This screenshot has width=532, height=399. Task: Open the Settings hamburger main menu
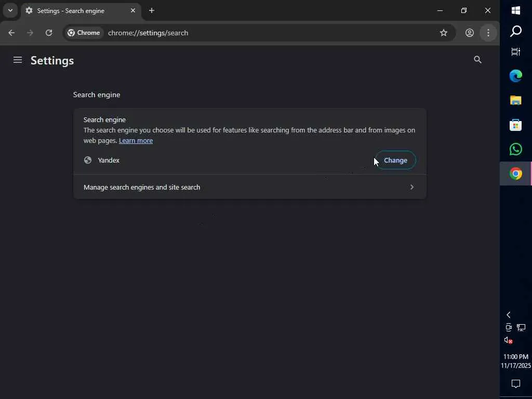click(18, 60)
